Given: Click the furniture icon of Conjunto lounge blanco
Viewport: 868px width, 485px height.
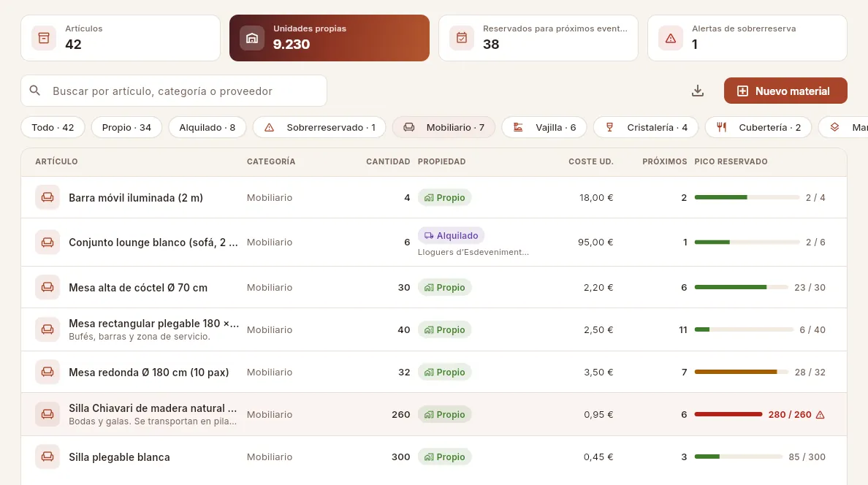Looking at the screenshot, I should click(x=47, y=242).
